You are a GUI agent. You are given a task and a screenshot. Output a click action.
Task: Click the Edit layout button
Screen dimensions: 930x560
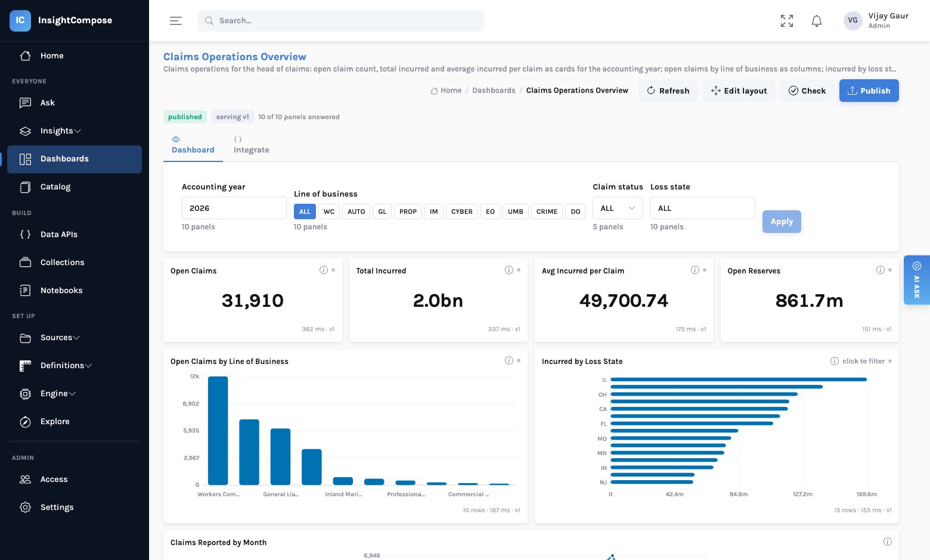point(739,91)
